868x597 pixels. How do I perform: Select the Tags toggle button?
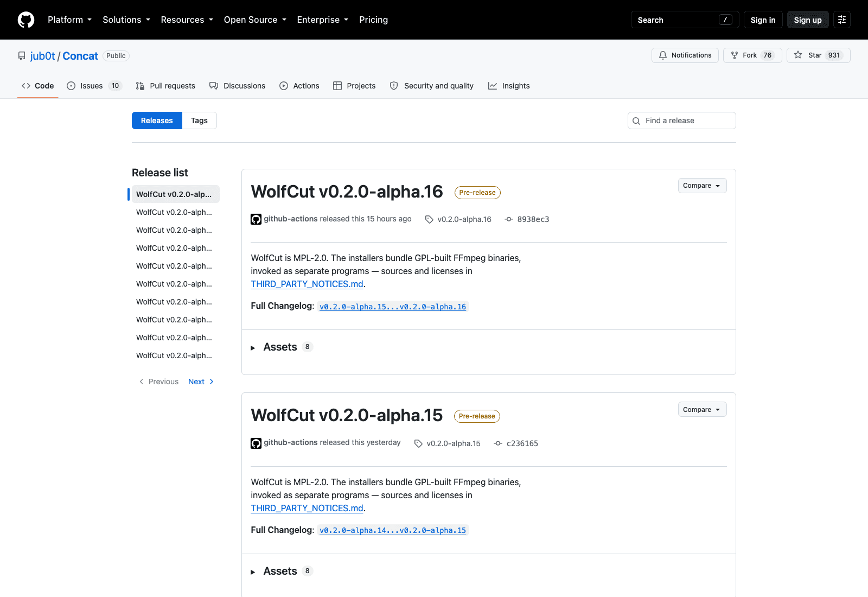pyautogui.click(x=199, y=120)
